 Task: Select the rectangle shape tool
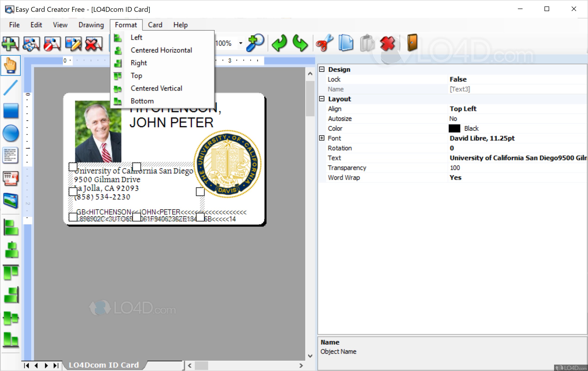[11, 110]
